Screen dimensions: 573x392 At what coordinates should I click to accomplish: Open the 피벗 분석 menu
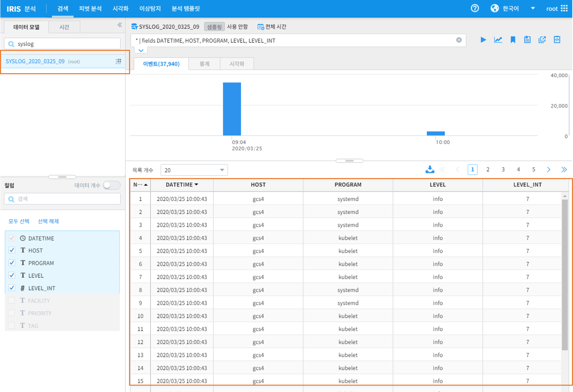pyautogui.click(x=90, y=8)
